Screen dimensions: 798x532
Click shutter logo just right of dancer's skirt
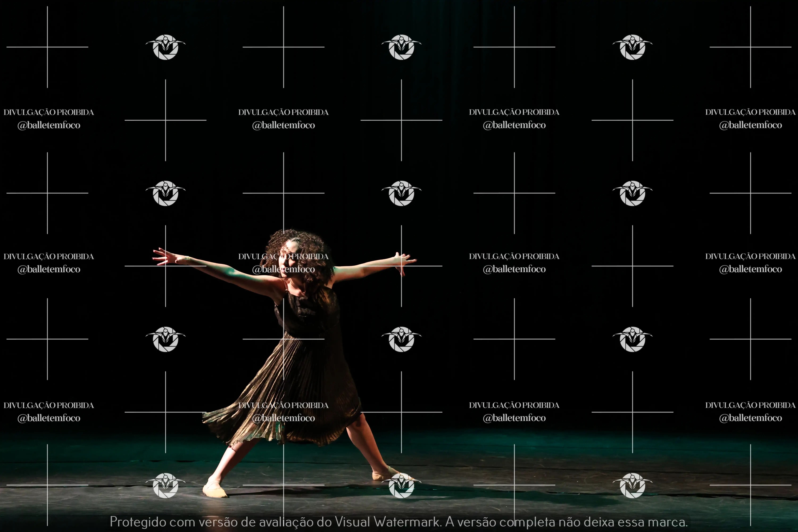(401, 339)
